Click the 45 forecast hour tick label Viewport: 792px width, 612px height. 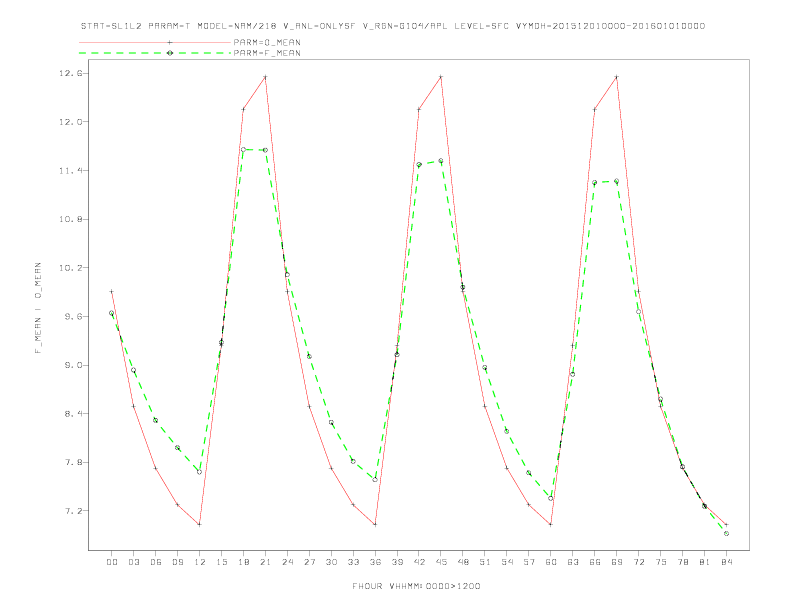pos(441,562)
